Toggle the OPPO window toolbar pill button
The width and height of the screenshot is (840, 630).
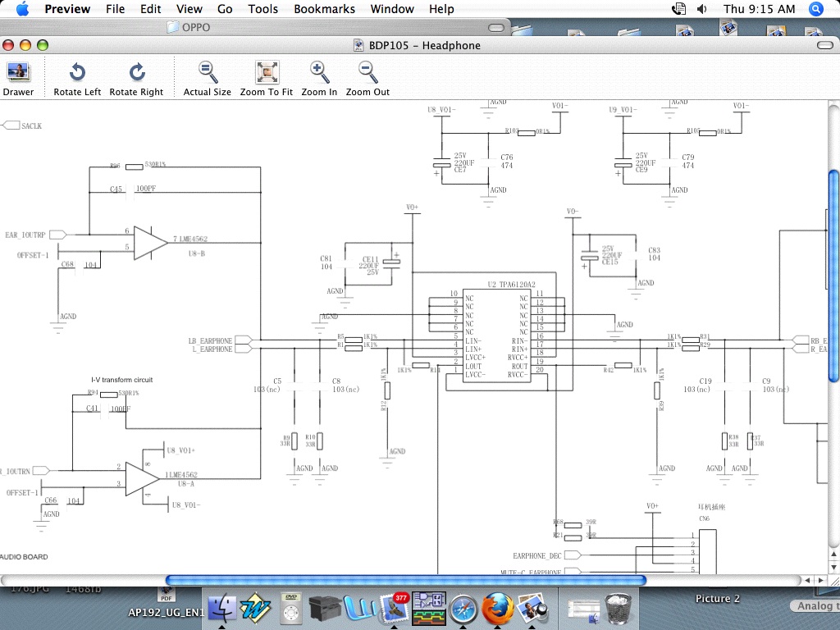point(496,27)
